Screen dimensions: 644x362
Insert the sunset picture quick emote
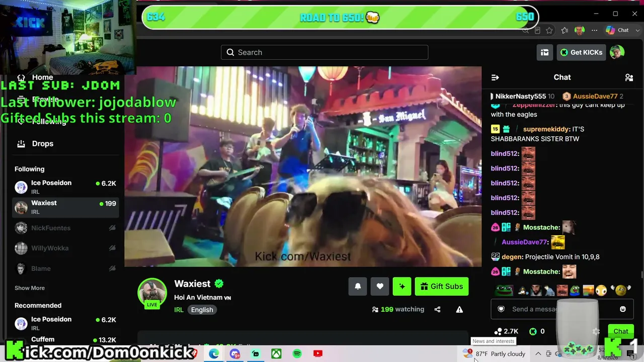point(588,290)
